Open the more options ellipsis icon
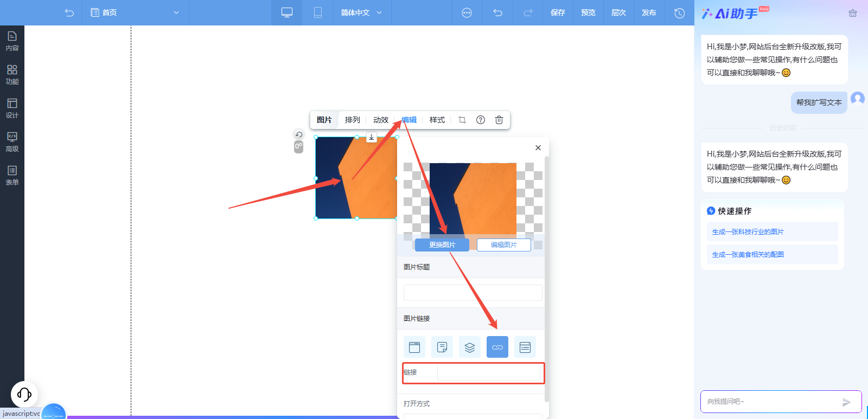The height and width of the screenshot is (419, 868). coord(467,12)
